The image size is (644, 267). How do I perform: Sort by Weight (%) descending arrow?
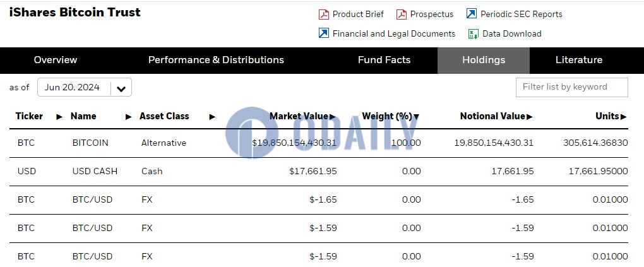(416, 117)
